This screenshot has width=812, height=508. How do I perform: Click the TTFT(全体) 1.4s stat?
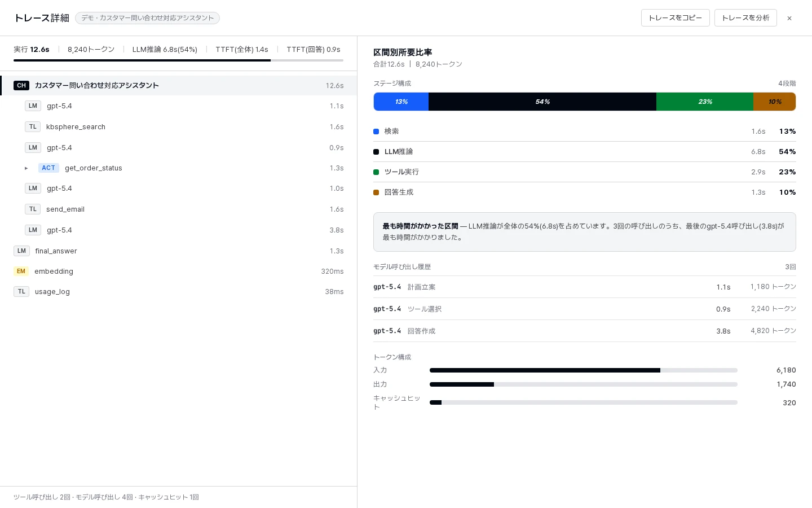[x=242, y=50]
